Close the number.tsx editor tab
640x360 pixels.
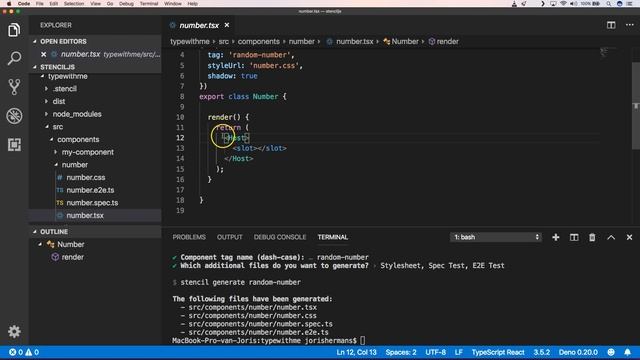[227, 25]
